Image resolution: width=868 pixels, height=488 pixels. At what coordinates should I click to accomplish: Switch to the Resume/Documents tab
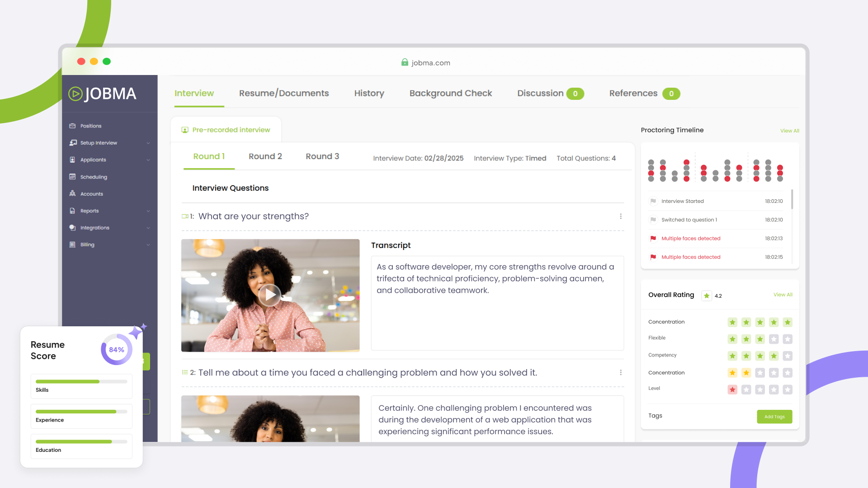point(284,94)
